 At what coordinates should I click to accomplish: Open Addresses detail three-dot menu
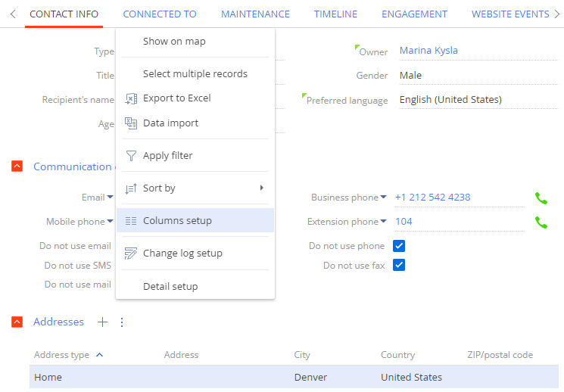(x=122, y=322)
